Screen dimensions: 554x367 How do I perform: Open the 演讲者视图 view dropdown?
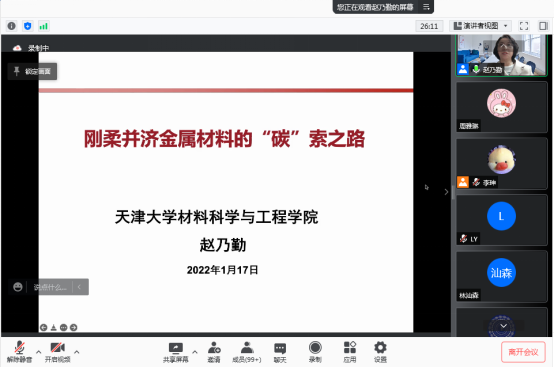[x=482, y=26]
